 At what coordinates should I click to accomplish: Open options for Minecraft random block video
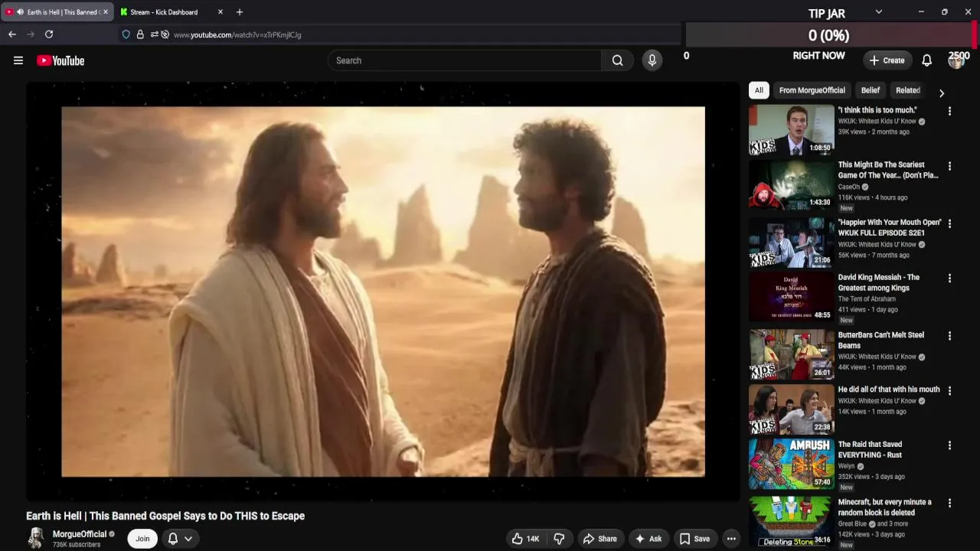pyautogui.click(x=949, y=504)
